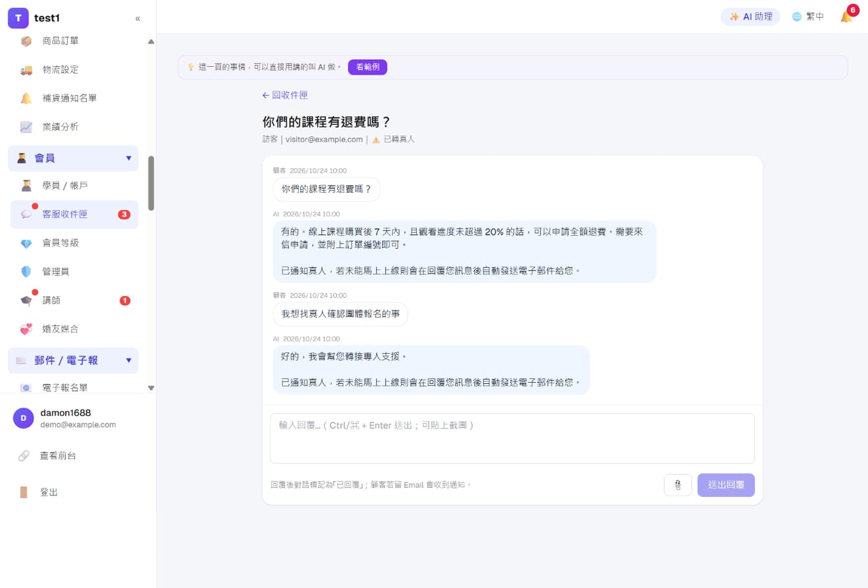Click the 講師 badge showing 1
The height and width of the screenshot is (588, 868).
coord(125,301)
